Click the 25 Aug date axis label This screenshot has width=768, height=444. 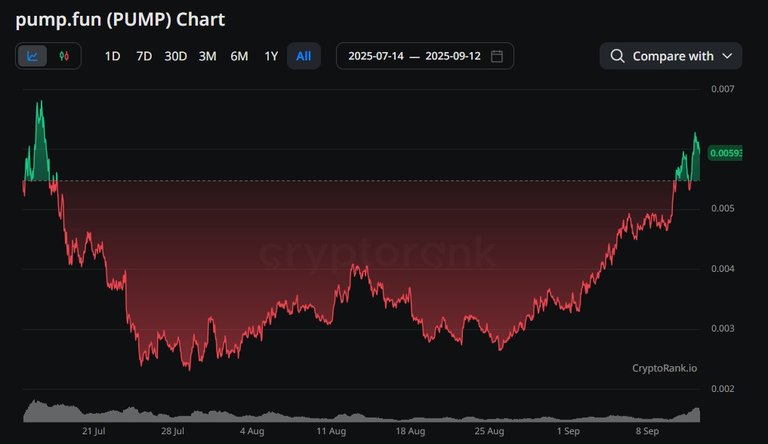[489, 431]
